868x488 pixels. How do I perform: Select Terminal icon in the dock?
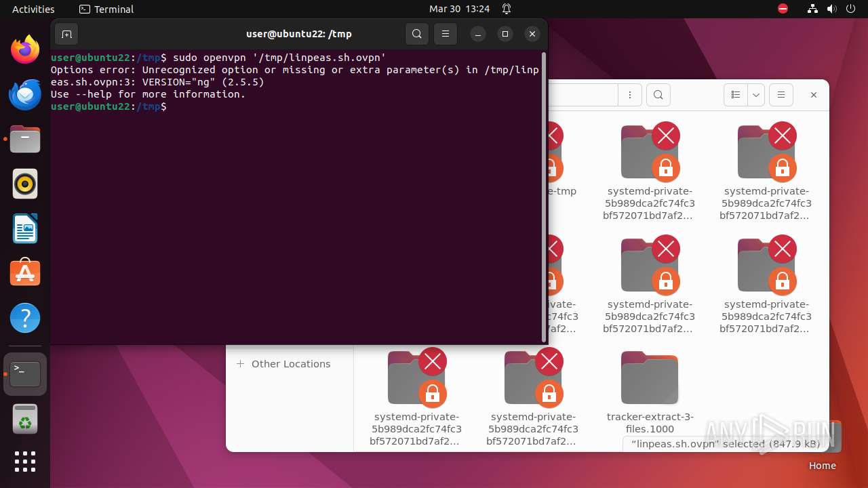pos(25,373)
